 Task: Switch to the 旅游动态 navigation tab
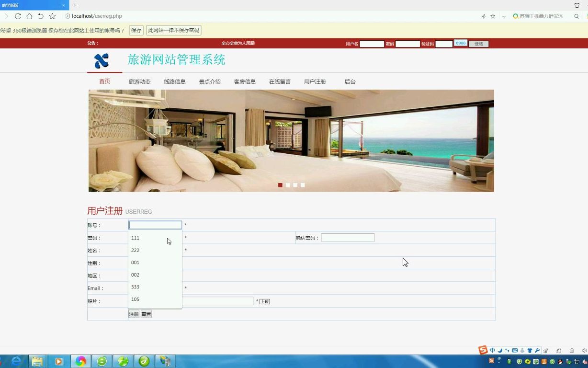coord(139,81)
